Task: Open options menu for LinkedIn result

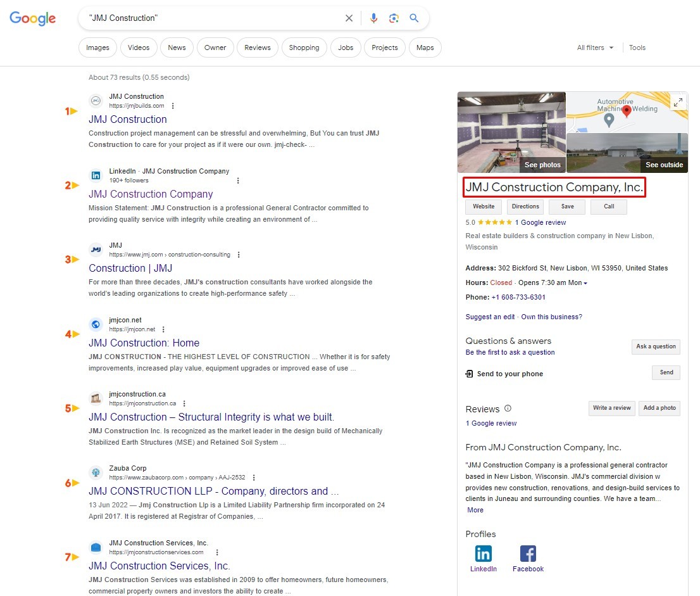Action: coord(238,181)
